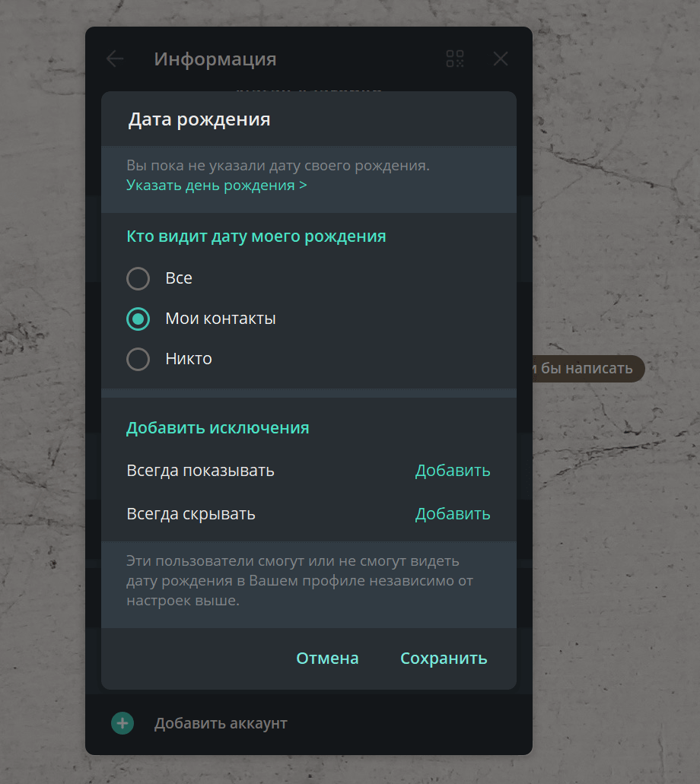
Task: Click Добавить next to Всегда показывать
Action: point(452,471)
